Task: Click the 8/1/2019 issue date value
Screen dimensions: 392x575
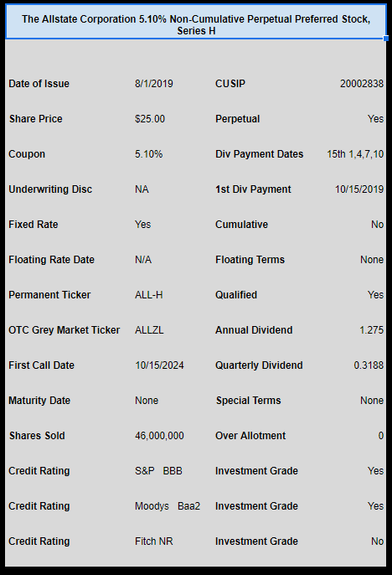Action: [x=154, y=84]
